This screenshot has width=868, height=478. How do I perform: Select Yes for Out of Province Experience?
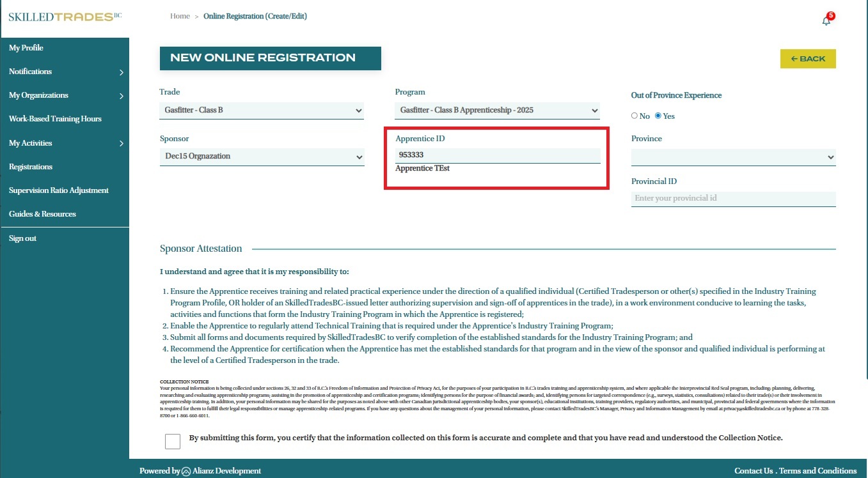tap(658, 116)
